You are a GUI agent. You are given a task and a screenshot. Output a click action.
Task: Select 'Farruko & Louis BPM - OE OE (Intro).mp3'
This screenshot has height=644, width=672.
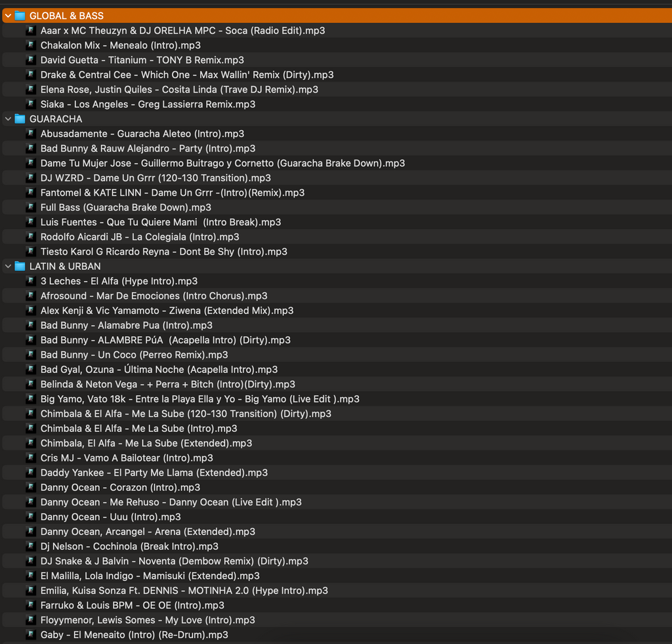pos(133,605)
